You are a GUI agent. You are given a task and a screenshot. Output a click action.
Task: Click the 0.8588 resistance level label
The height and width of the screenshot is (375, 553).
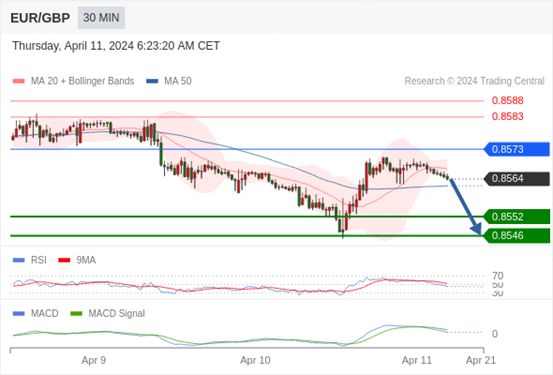click(x=508, y=101)
